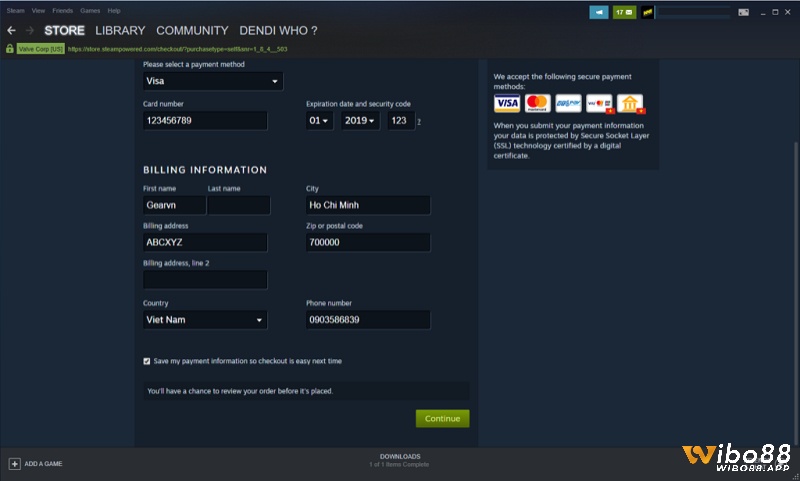Go to the STORE tab
The width and height of the screenshot is (800, 481).
click(x=64, y=31)
